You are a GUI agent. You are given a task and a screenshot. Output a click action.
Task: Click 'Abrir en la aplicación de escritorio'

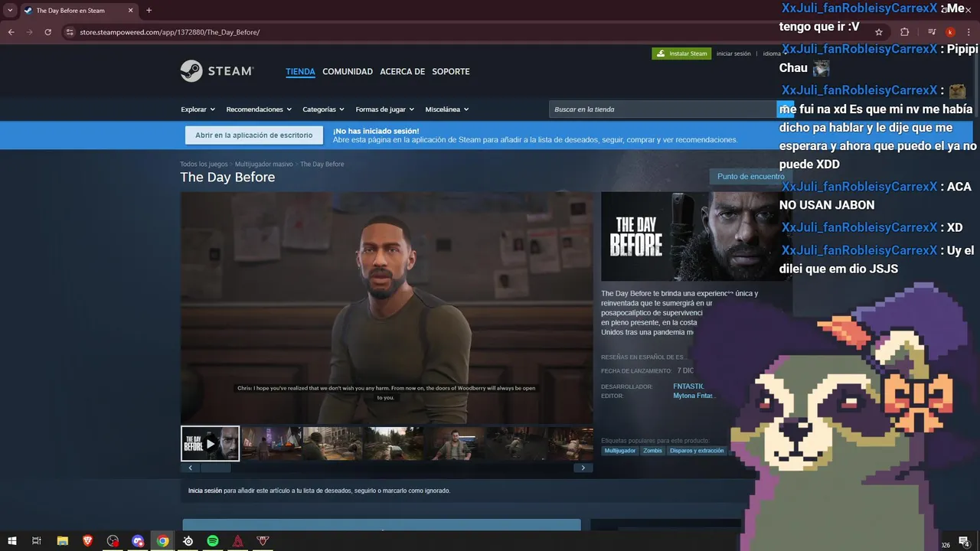click(254, 135)
